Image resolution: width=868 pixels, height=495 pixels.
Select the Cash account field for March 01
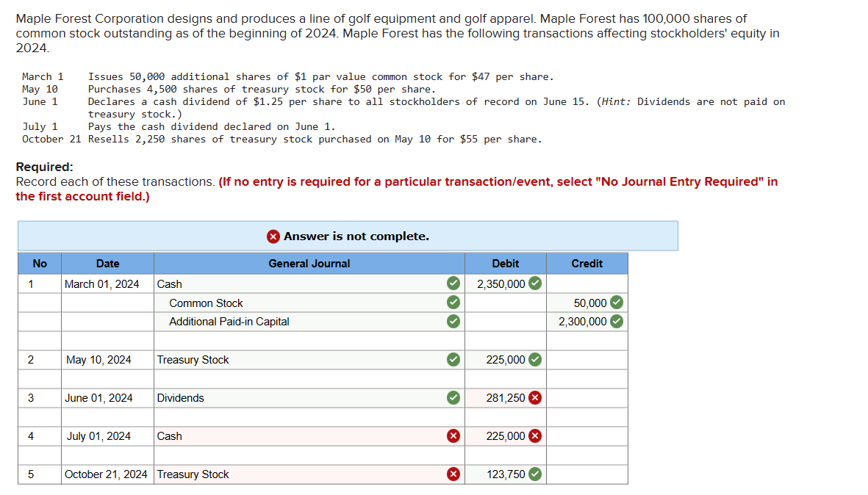[x=309, y=283]
